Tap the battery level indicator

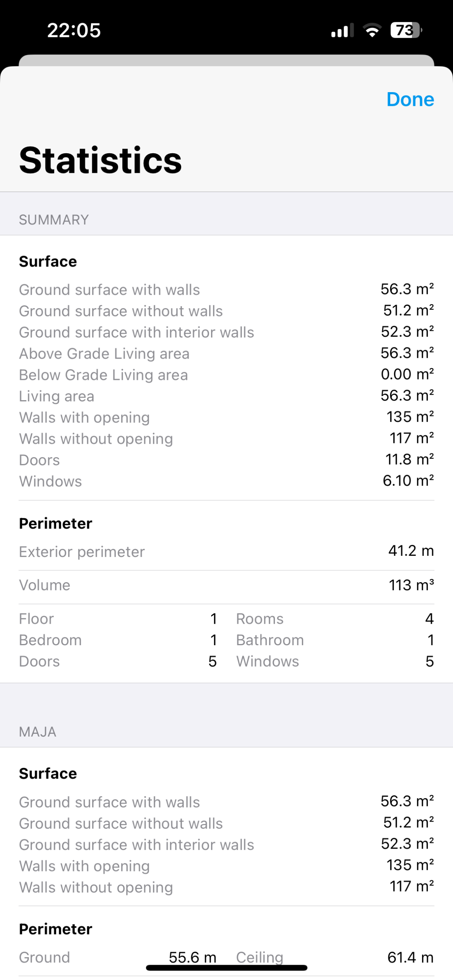coord(406,30)
